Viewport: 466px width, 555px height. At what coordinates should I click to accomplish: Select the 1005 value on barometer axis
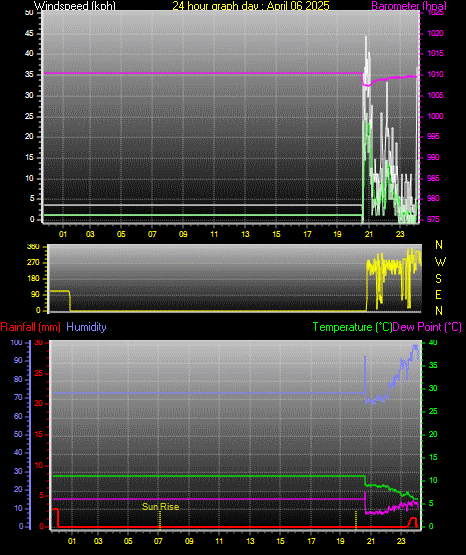[x=435, y=95]
